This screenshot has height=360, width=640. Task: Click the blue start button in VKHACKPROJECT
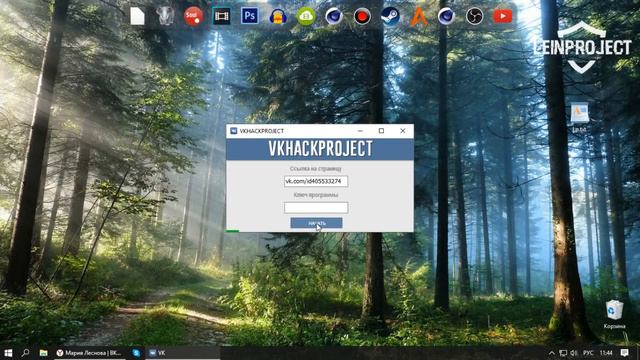(316, 223)
